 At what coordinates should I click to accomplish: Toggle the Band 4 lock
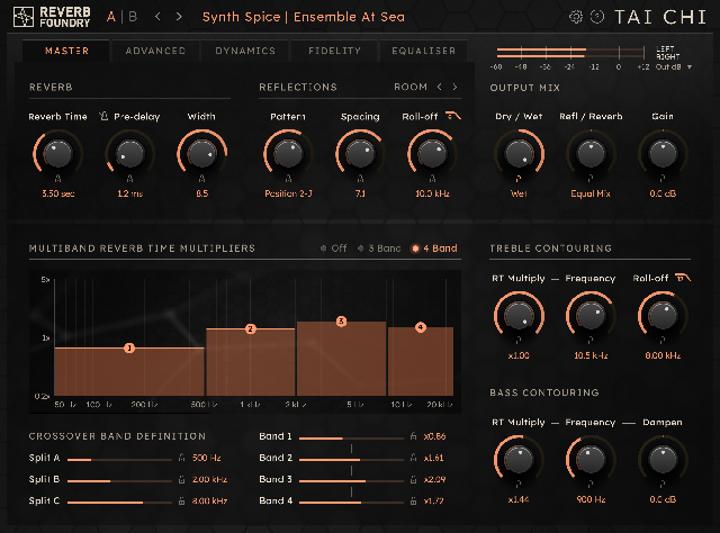coord(413,501)
